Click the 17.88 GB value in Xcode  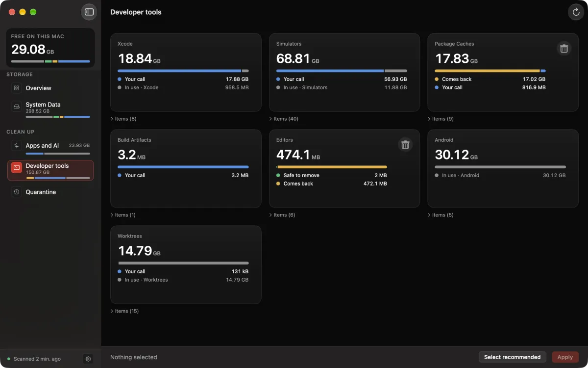[x=237, y=79]
